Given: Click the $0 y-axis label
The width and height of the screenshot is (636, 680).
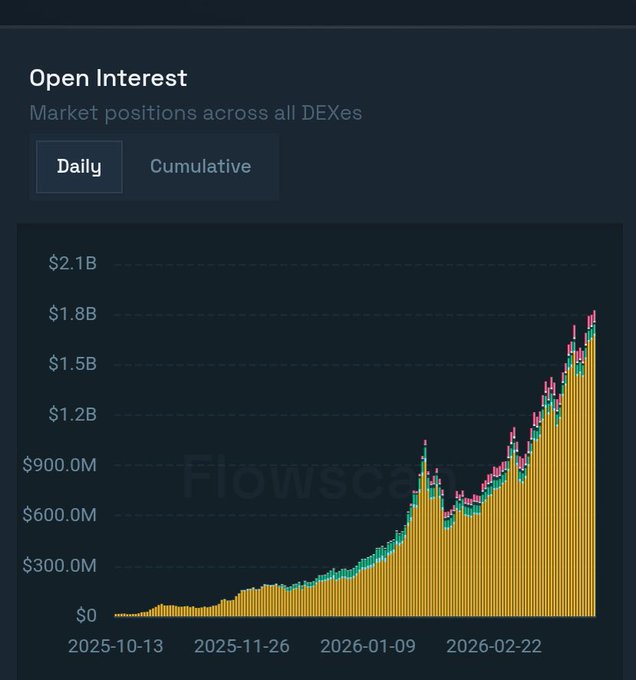Looking at the screenshot, I should pos(86,616).
